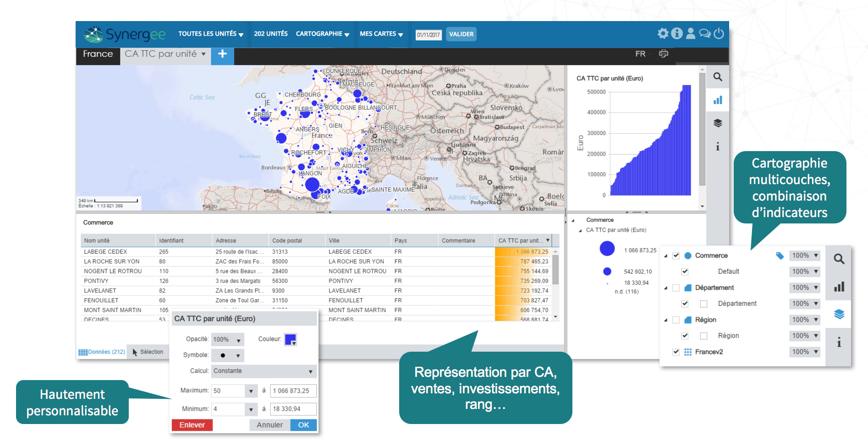868x446 pixels.
Task: Toggle the Default sublayer checkbox
Action: [x=685, y=272]
